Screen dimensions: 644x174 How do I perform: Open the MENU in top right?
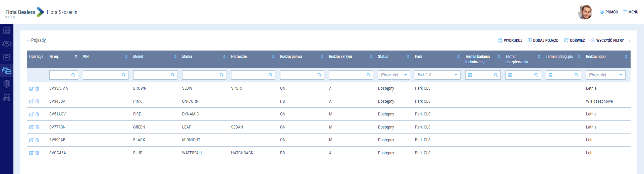(631, 12)
